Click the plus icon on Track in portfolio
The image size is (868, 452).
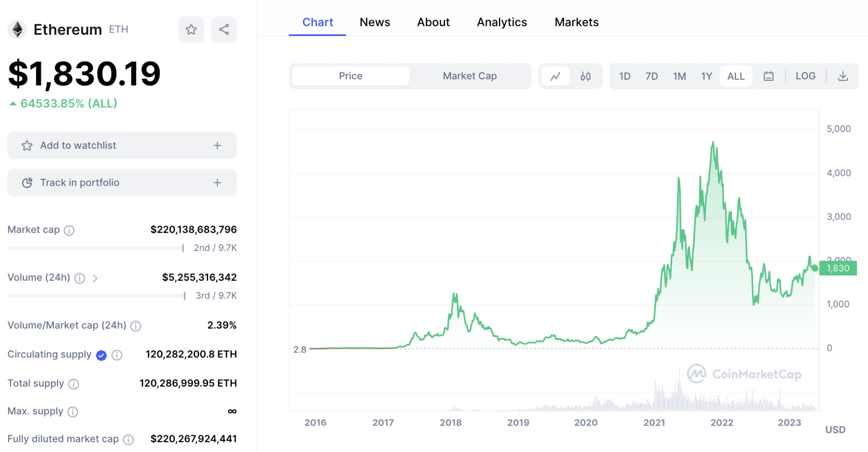click(x=217, y=183)
